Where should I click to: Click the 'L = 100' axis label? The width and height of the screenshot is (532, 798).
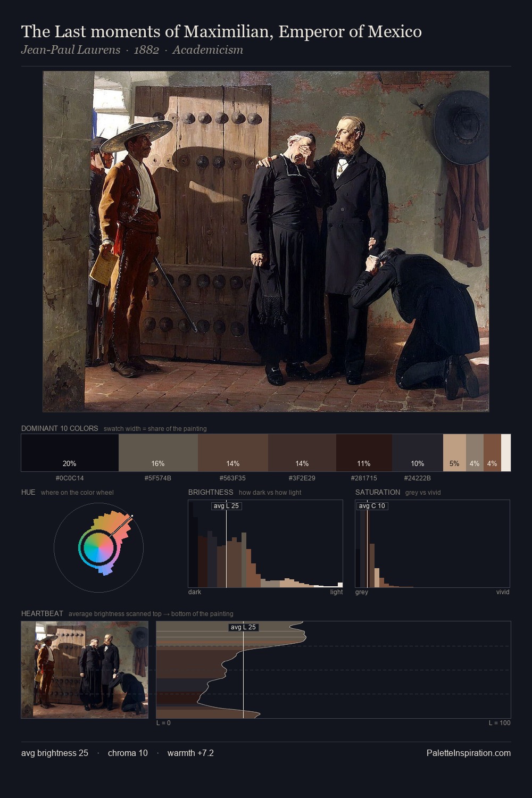pos(500,723)
